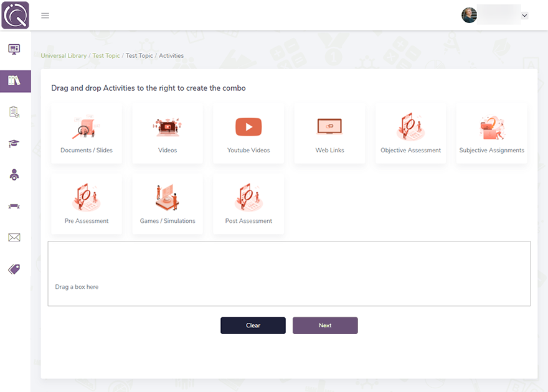Toggle the hamburger menu icon
548x392 pixels.
(45, 16)
